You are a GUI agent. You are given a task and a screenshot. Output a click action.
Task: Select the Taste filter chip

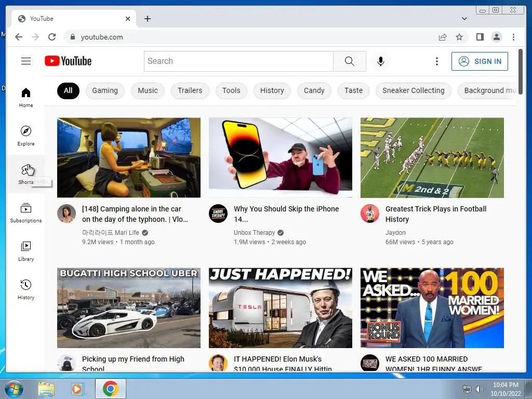pyautogui.click(x=353, y=90)
